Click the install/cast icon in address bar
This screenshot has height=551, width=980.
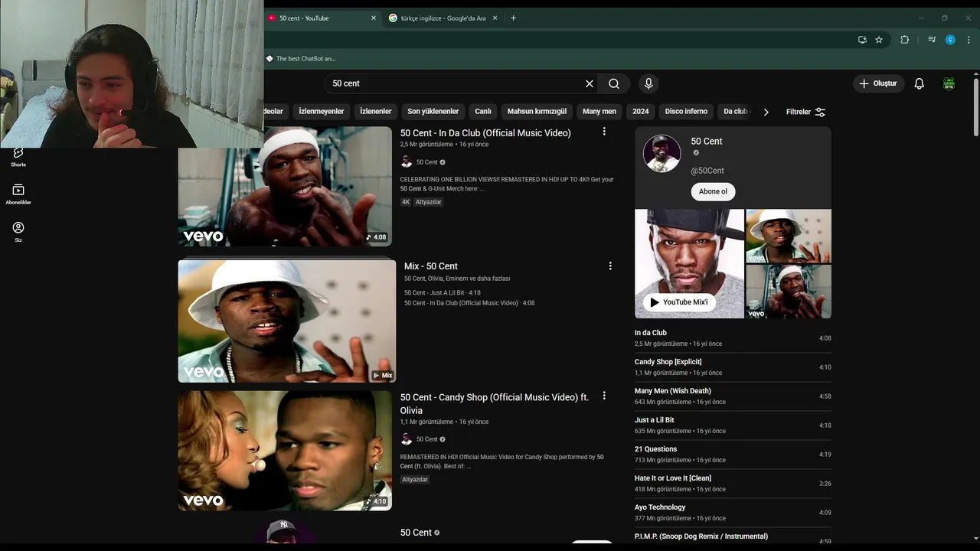pyautogui.click(x=862, y=40)
